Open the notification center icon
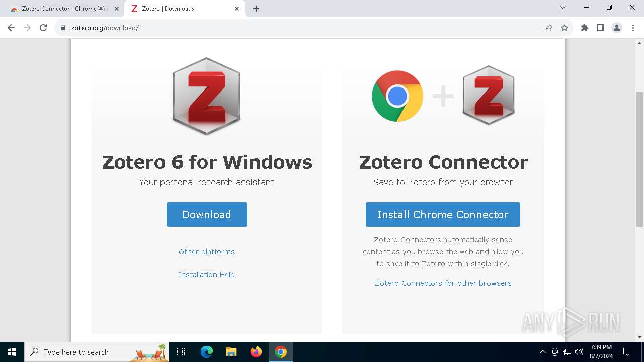 pyautogui.click(x=627, y=352)
